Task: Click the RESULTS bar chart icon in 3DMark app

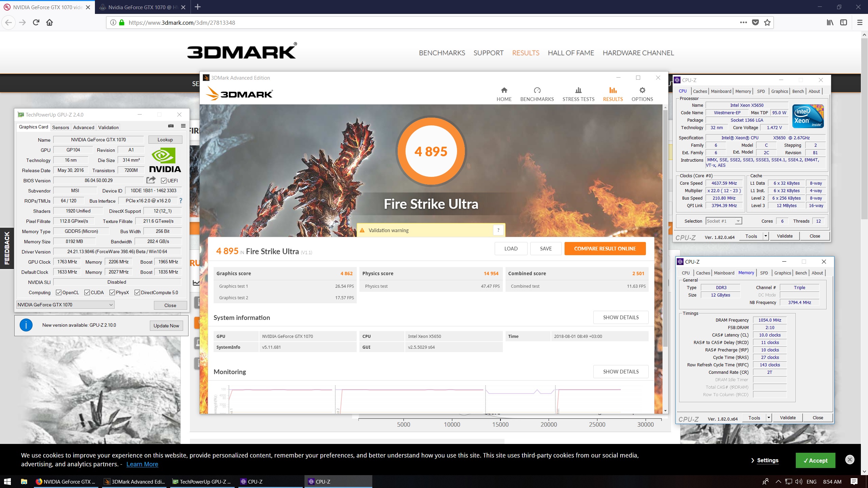Action: 613,90
